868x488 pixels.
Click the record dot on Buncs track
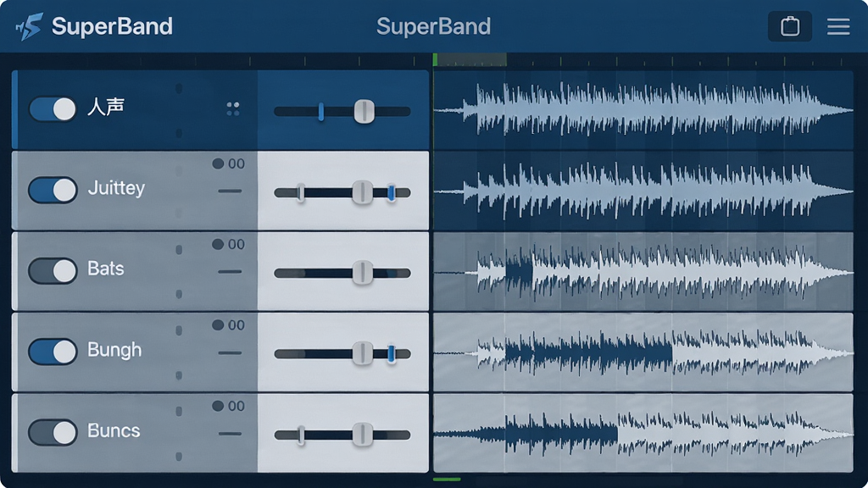(218, 406)
